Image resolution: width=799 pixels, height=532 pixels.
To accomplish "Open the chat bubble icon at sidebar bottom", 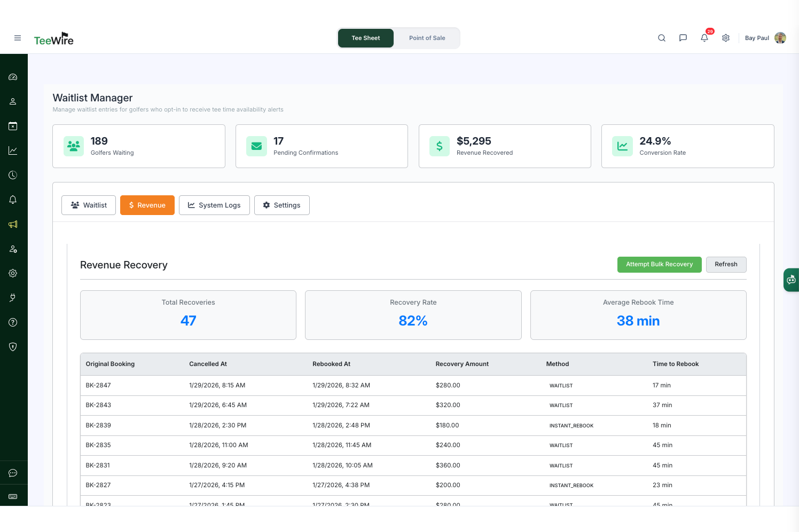I will (13, 473).
